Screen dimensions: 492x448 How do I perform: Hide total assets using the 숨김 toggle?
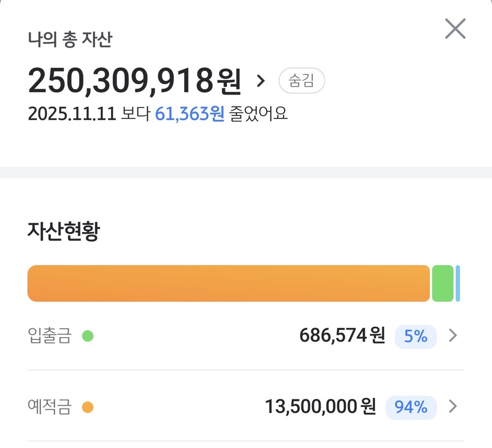coord(302,80)
